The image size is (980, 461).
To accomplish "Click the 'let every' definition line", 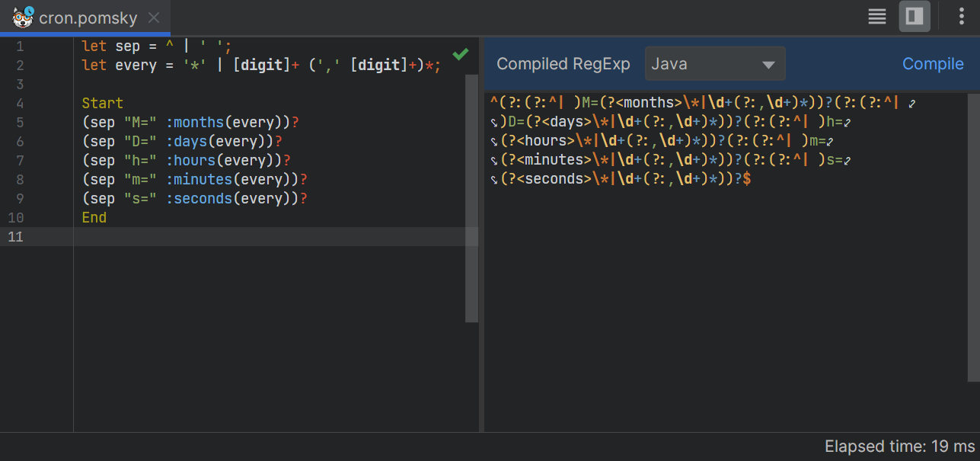I will (261, 66).
